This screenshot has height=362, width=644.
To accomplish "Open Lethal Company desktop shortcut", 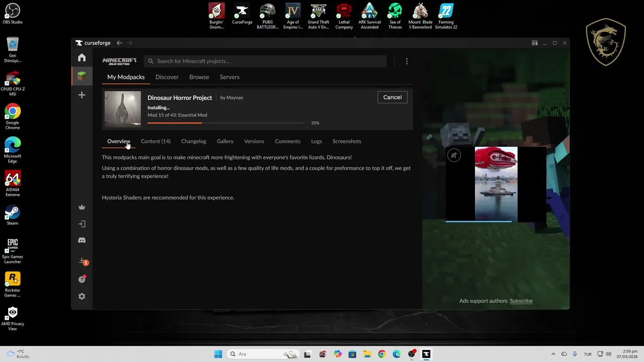I will tap(344, 16).
